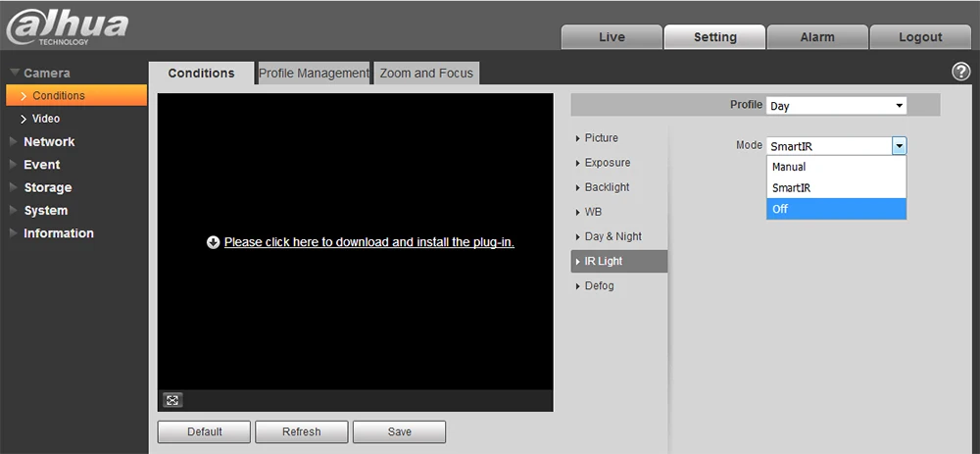The image size is (980, 454).
Task: Click the Default button
Action: point(205,431)
